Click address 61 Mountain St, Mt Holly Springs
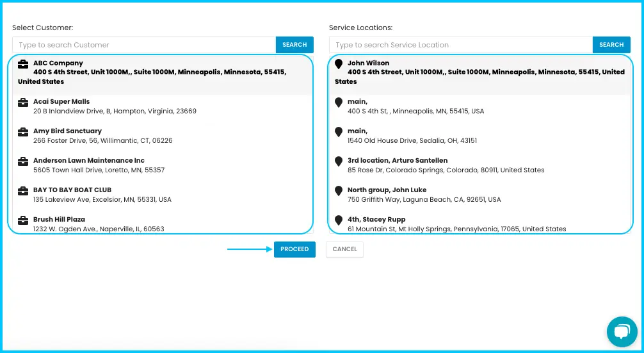This screenshot has width=644, height=353. click(x=456, y=229)
